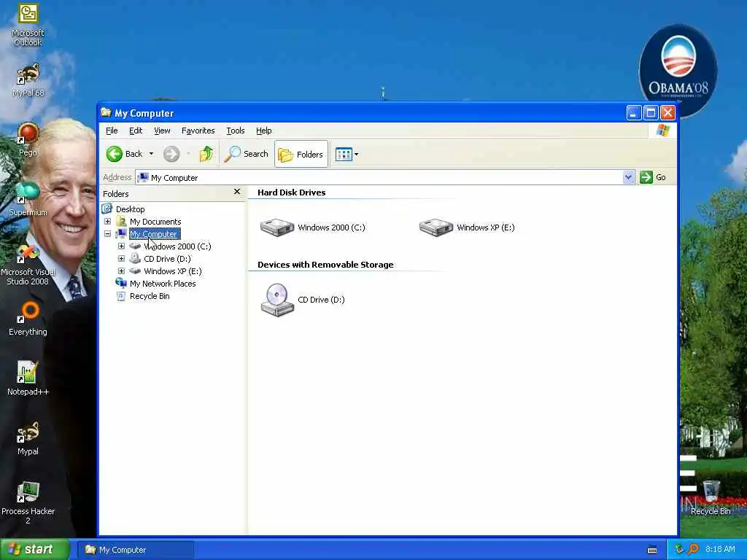This screenshot has width=747, height=560.
Task: Click the My Computer title bar icon
Action: (x=106, y=112)
